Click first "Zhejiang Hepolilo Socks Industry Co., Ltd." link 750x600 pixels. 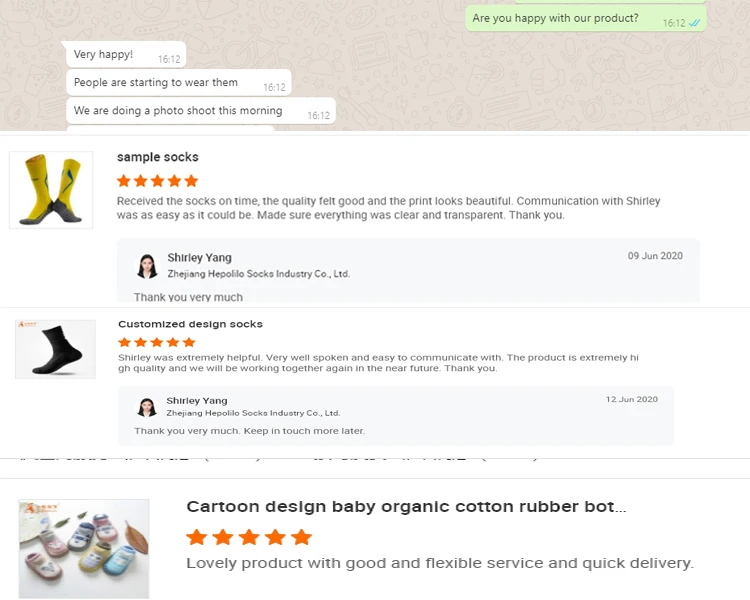point(258,274)
